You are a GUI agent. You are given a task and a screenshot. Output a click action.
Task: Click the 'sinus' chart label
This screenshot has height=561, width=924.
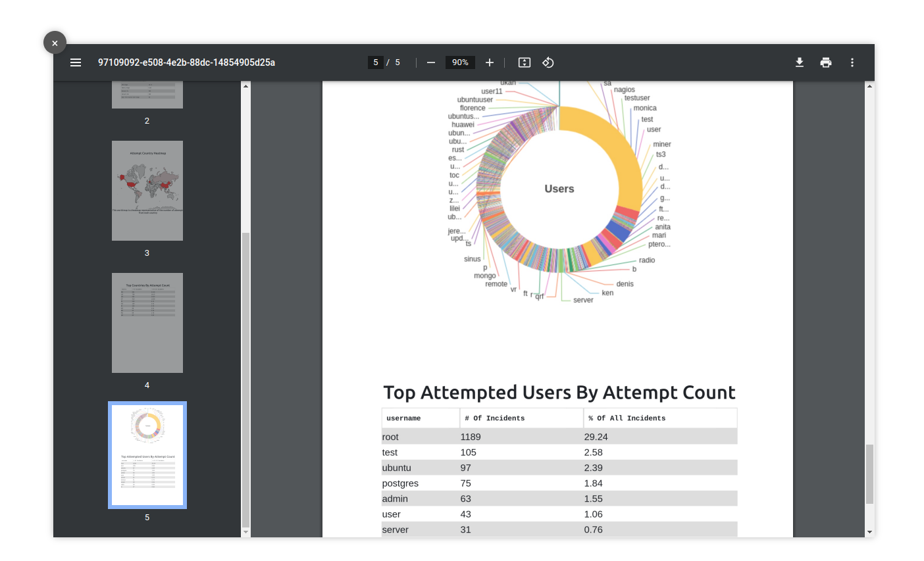(473, 259)
